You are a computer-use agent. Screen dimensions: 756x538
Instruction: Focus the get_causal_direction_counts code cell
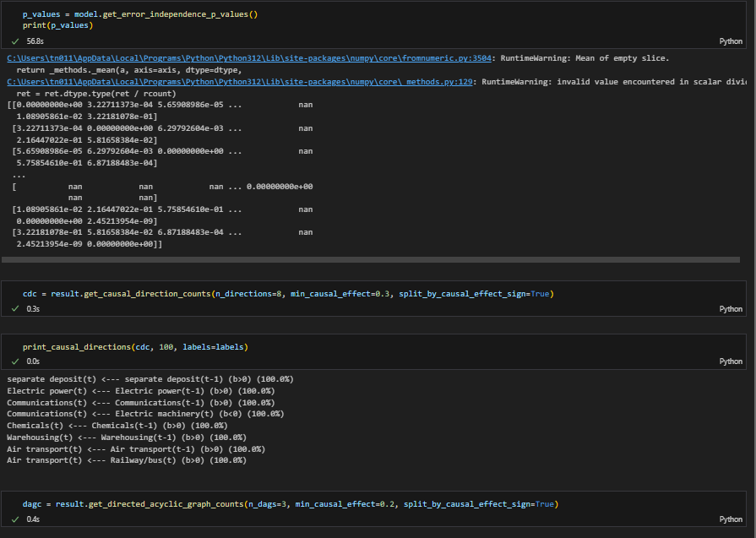tap(287, 293)
